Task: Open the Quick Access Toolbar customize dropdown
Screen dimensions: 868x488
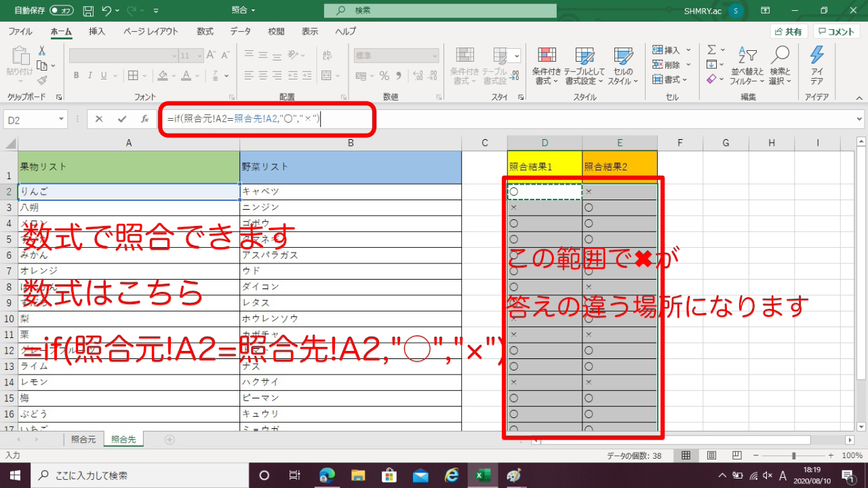Action: point(157,11)
